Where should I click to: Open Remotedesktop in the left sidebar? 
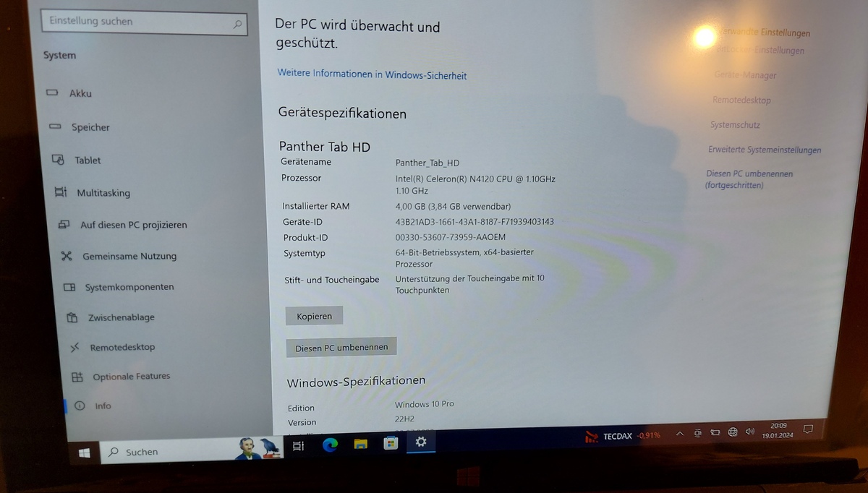tap(114, 347)
